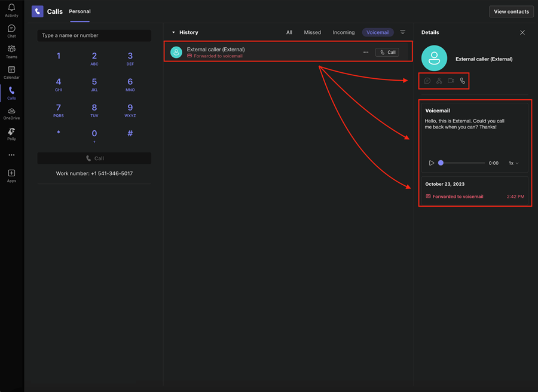Viewport: 538px width, 392px height.
Task: Close the Details panel
Action: 522,32
